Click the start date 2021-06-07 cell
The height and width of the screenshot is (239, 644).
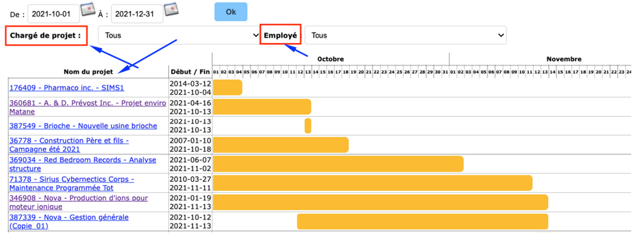pos(191,160)
